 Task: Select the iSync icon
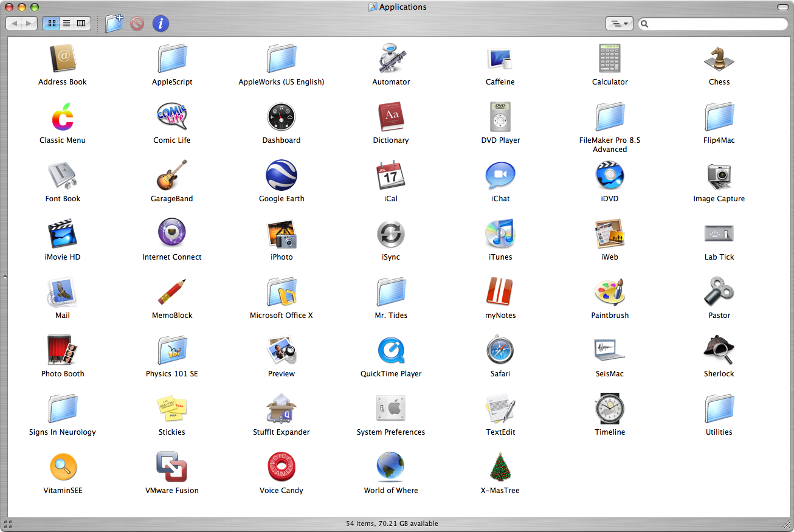point(391,234)
